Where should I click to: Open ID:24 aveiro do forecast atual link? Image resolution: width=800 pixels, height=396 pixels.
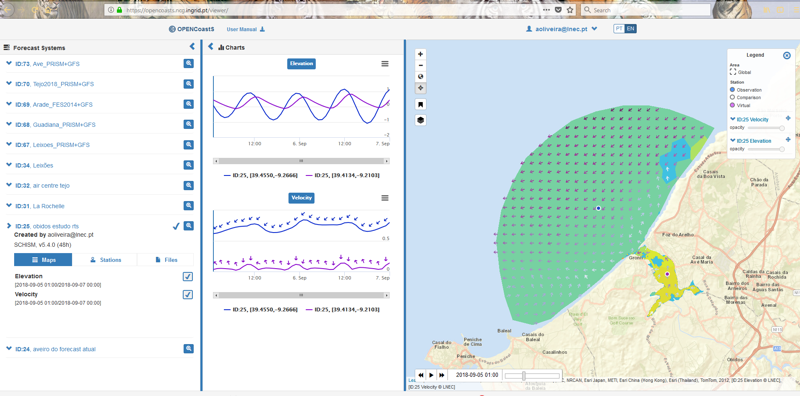point(56,349)
